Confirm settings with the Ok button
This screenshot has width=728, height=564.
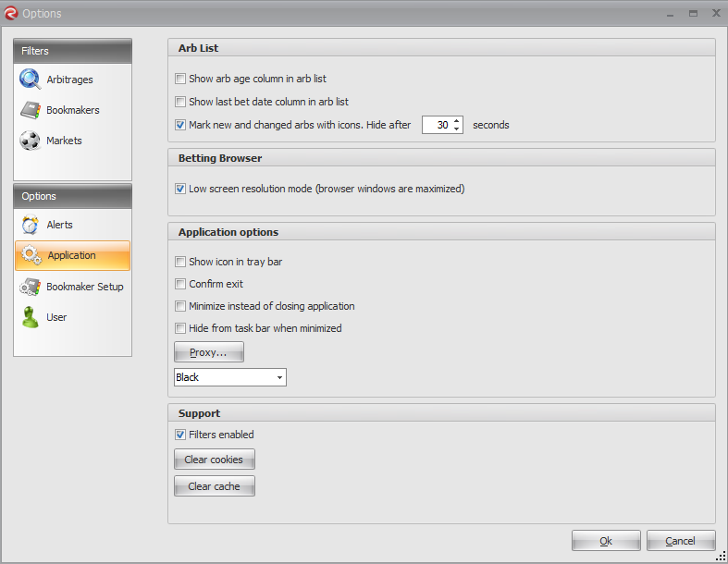[x=606, y=541]
